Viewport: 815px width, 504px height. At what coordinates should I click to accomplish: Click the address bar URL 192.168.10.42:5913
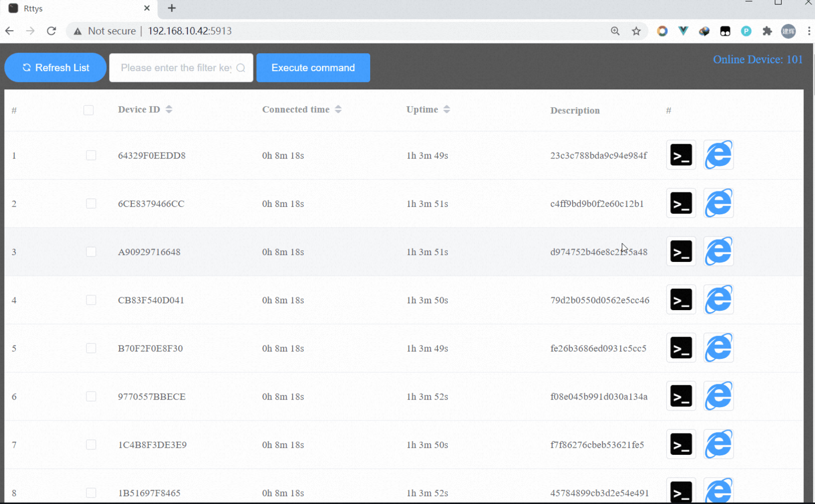(190, 31)
